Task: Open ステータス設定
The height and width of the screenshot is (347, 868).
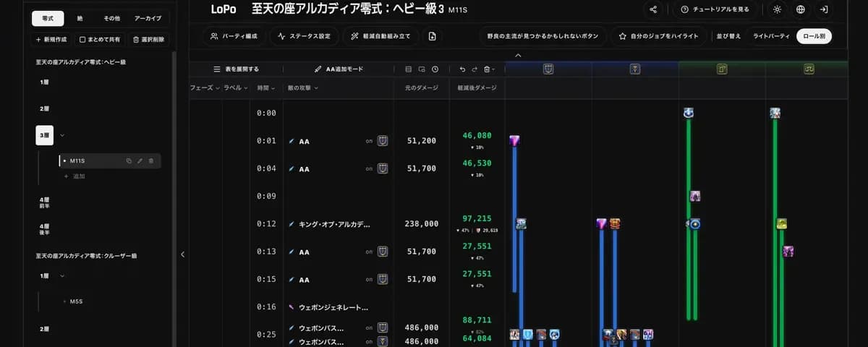Action: 304,36
